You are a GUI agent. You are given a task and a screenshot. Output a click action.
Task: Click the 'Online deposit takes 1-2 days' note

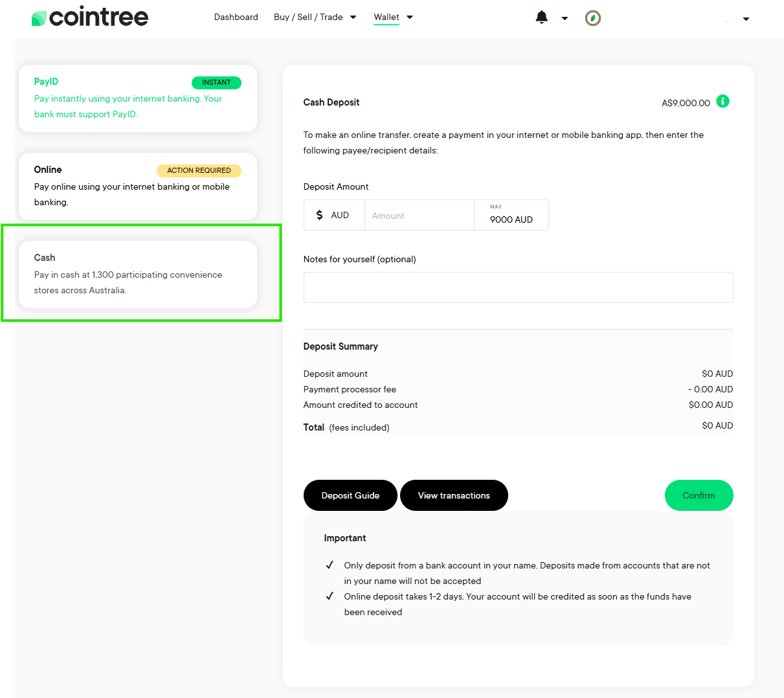[x=518, y=604]
